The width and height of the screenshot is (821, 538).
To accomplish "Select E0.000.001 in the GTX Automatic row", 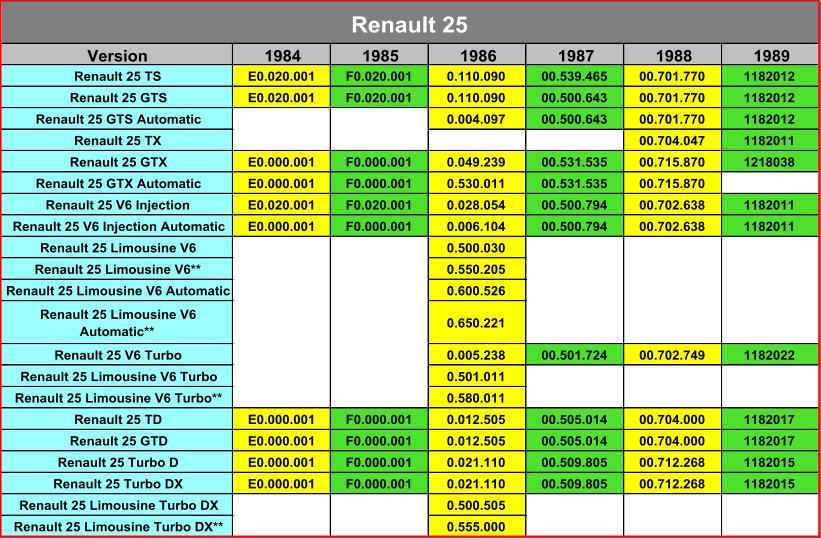I will [282, 183].
